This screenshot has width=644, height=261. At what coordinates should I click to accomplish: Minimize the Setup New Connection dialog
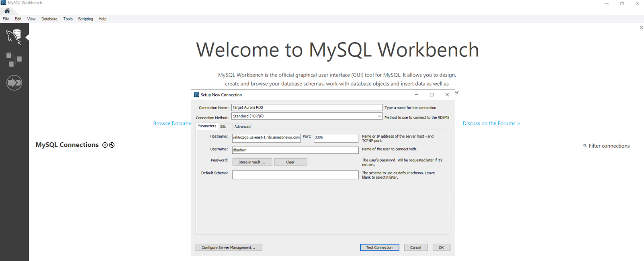(417, 95)
